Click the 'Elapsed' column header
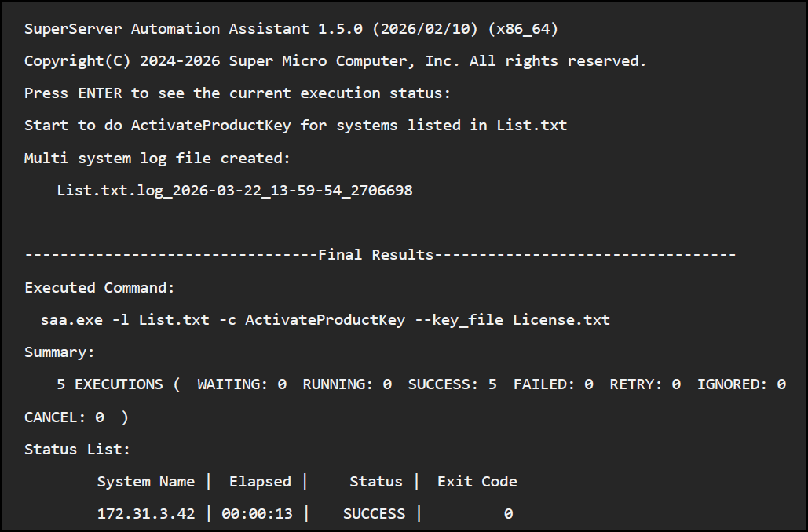 click(x=260, y=482)
